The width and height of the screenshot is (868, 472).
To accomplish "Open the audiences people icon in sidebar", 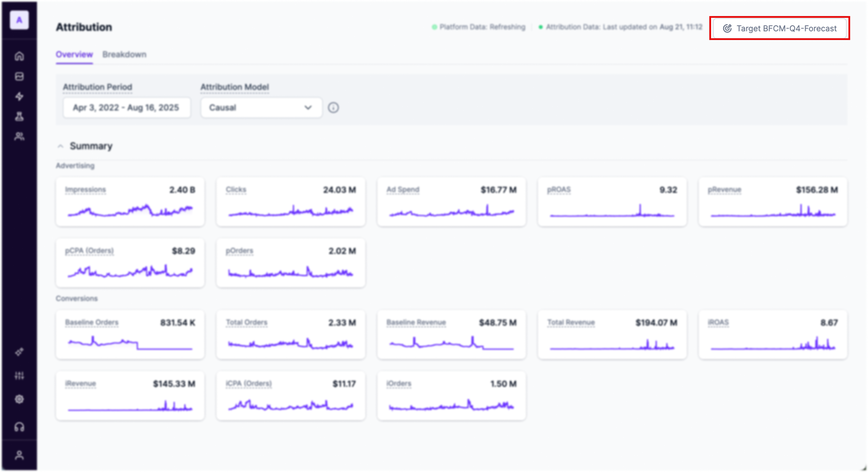I will [x=19, y=136].
